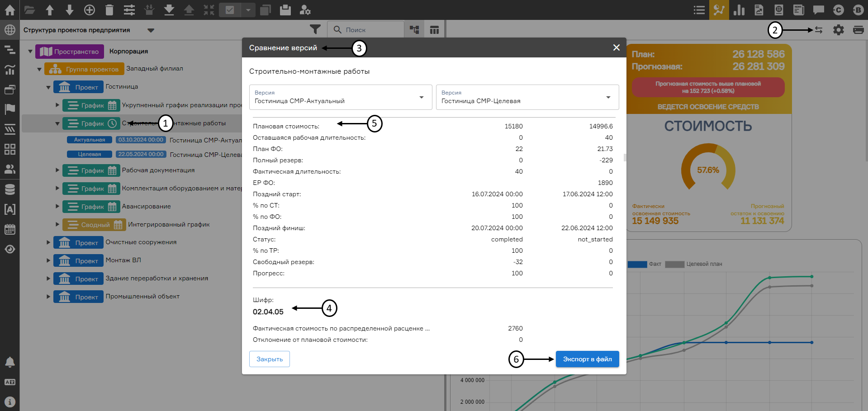
Task: Expand the Промышленный объект project node
Action: point(48,297)
